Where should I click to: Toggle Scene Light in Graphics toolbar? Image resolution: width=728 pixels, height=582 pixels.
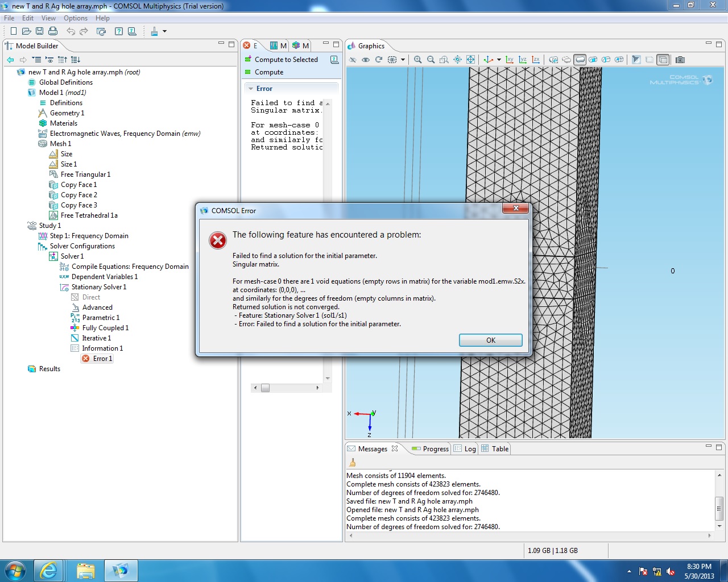[x=636, y=60]
